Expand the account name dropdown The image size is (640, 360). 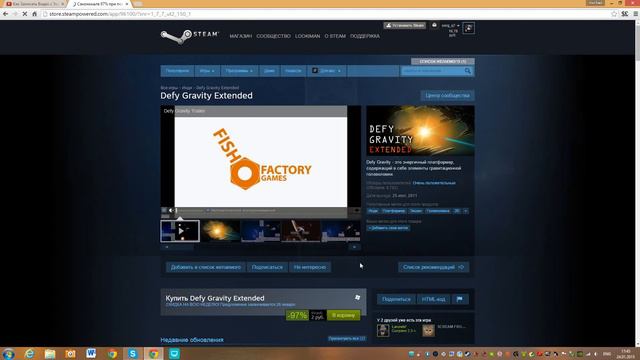coord(451,26)
